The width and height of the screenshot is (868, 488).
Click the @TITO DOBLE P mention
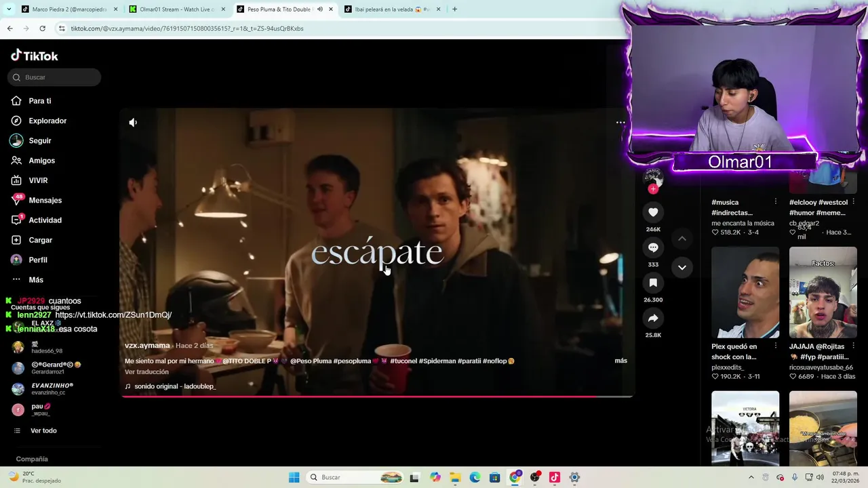(246, 361)
